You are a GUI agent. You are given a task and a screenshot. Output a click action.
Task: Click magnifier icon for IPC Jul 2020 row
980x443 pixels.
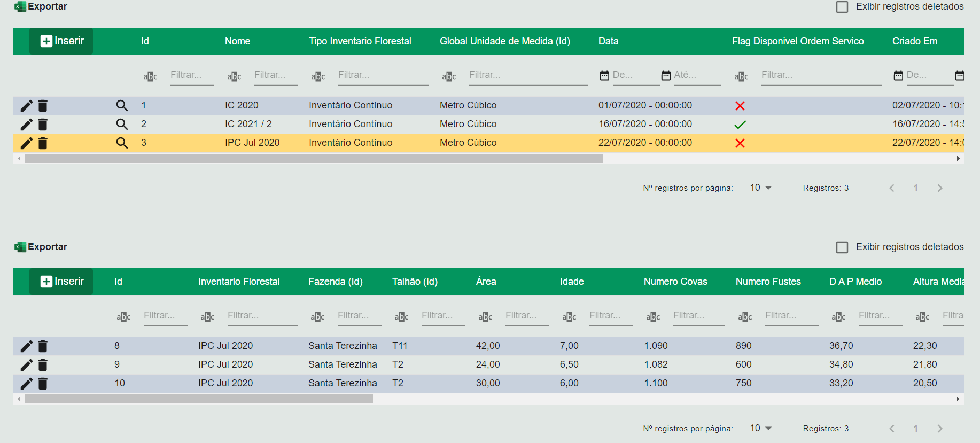point(122,143)
